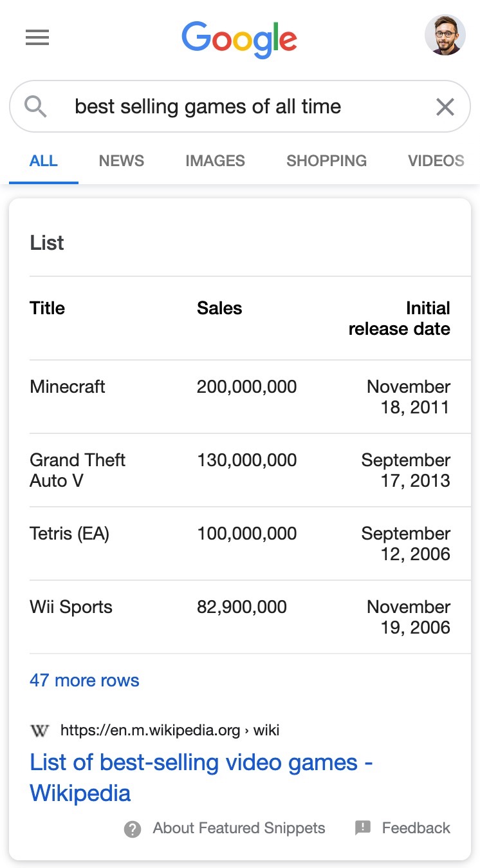Click the magnifying glass search icon
Screen dimensions: 480x868
35,106
